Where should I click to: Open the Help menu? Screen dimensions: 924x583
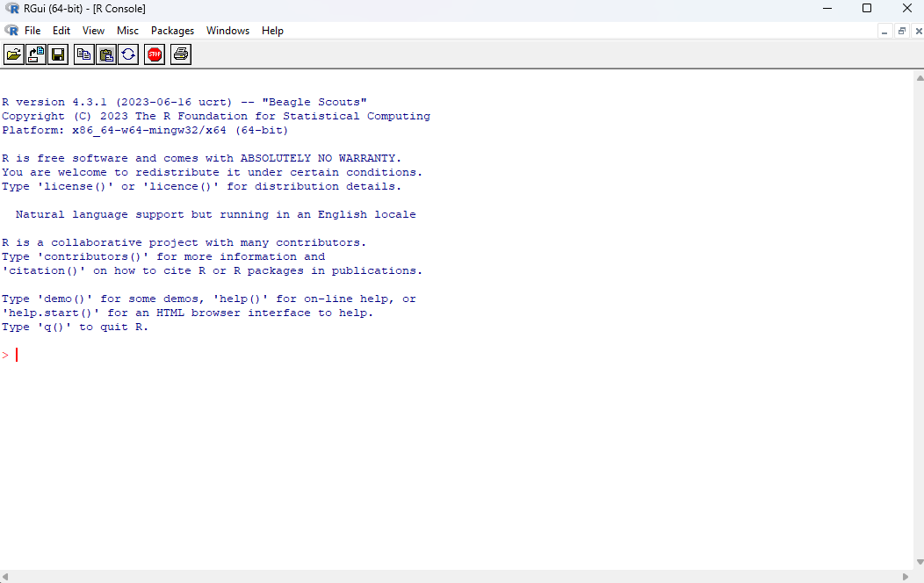272,31
